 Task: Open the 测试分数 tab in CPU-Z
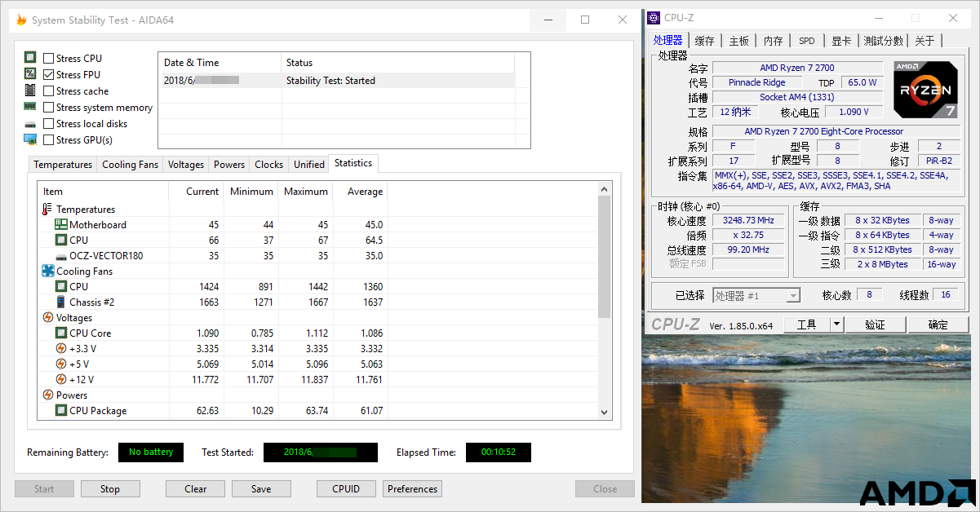click(884, 41)
